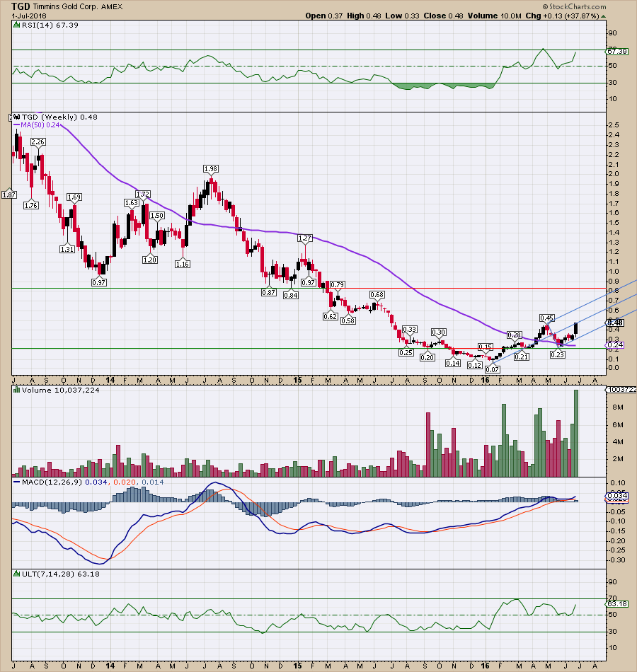Click the 0.20 low price label
The height and width of the screenshot is (672, 637).
pyautogui.click(x=427, y=357)
